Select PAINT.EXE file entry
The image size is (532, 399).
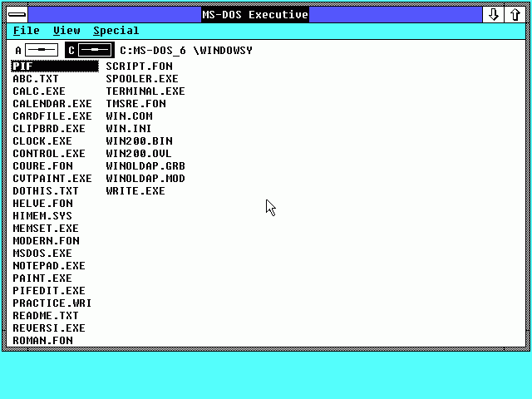pyautogui.click(x=42, y=278)
